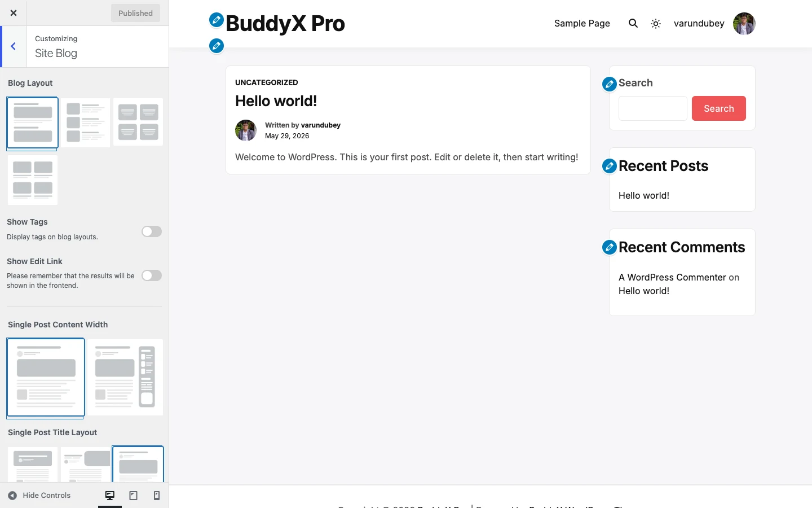Open Hello world! under Recent Posts
This screenshot has width=812, height=508.
point(644,196)
